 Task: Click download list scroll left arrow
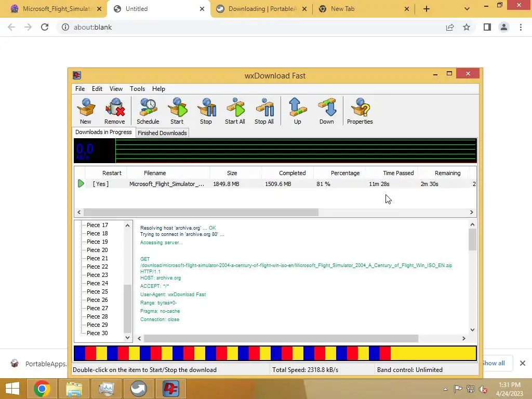pyautogui.click(x=79, y=212)
